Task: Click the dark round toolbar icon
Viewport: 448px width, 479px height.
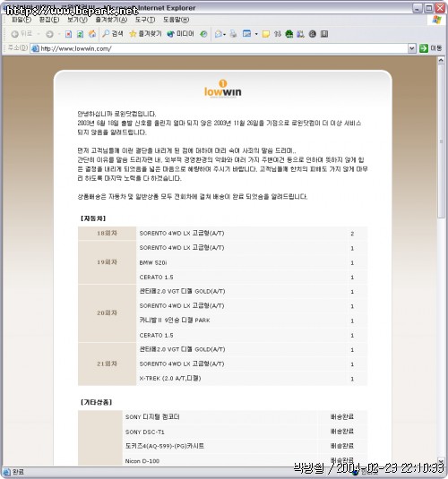Action: pos(312,34)
